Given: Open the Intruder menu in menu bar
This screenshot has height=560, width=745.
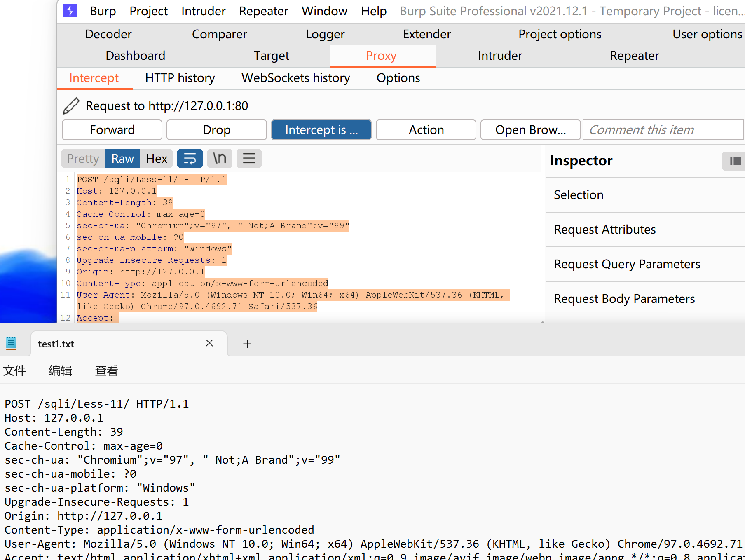Looking at the screenshot, I should click(204, 11).
